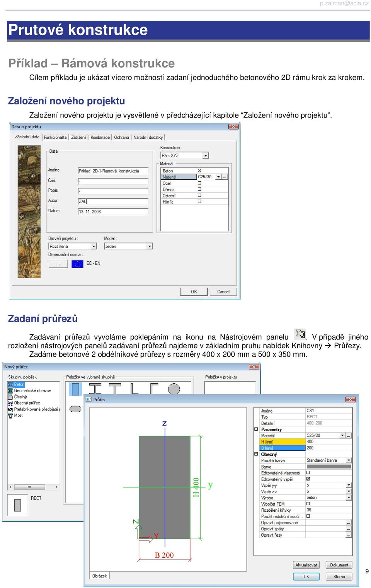Switch to the Kombinace tab

click(100, 137)
